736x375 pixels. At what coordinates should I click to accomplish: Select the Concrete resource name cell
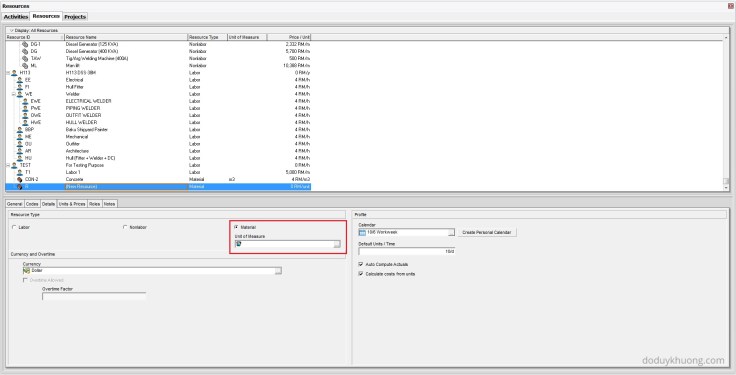(x=74, y=179)
